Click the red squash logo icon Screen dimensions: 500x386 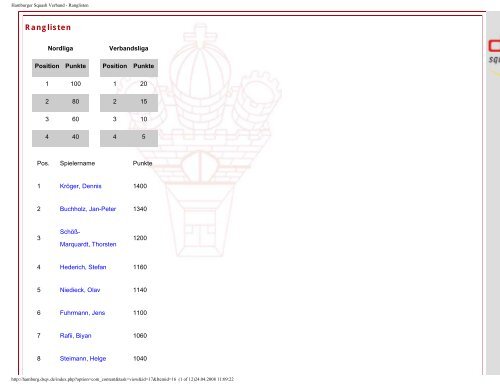494,46
